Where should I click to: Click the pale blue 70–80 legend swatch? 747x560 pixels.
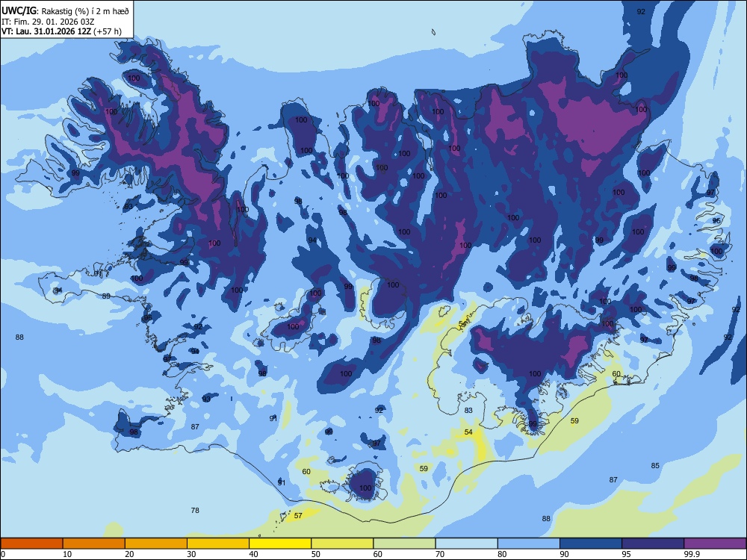coord(466,544)
